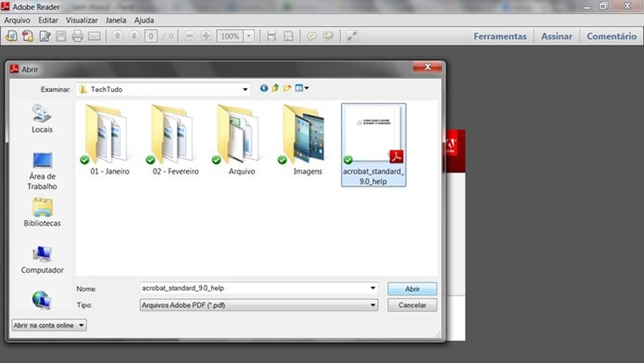Expand the Examinar TechTudo folder dropdown
This screenshot has width=644, height=363.
tap(245, 89)
